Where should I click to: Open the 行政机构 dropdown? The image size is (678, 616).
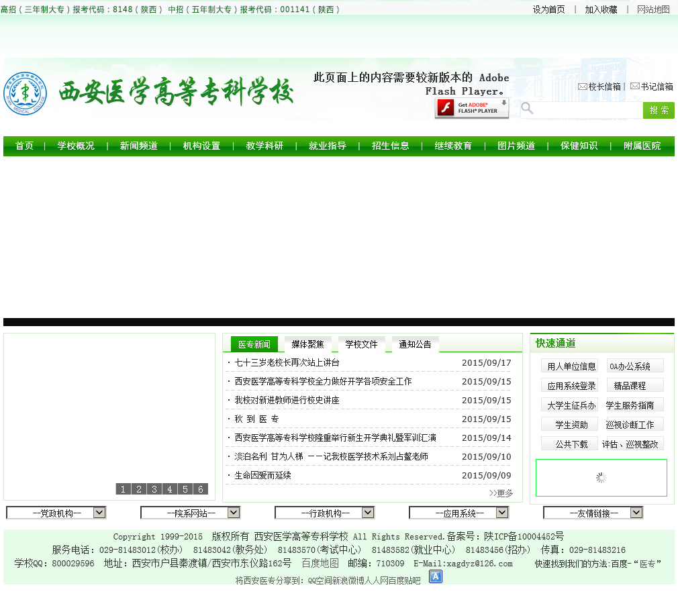coord(324,513)
